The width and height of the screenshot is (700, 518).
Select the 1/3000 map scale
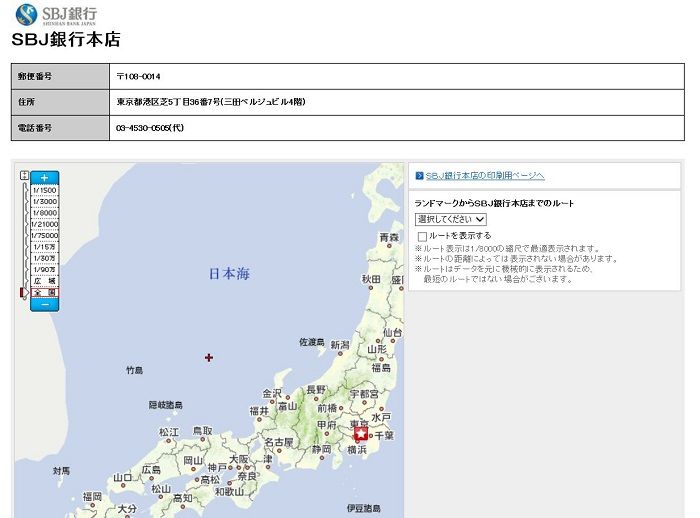tap(45, 201)
